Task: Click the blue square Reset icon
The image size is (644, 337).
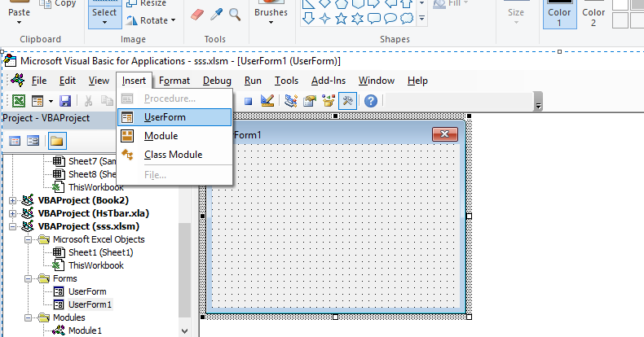Action: point(248,101)
